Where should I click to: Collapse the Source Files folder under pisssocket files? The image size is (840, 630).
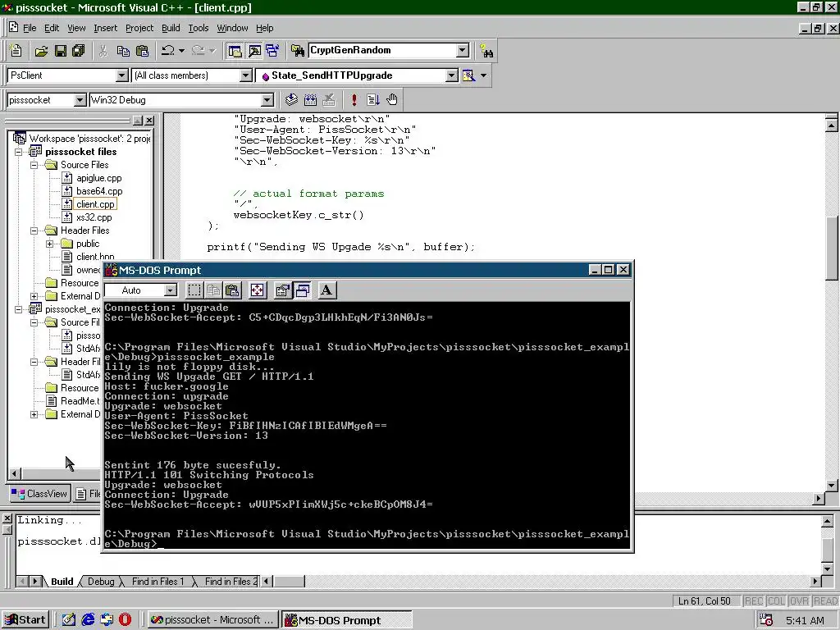coord(34,165)
